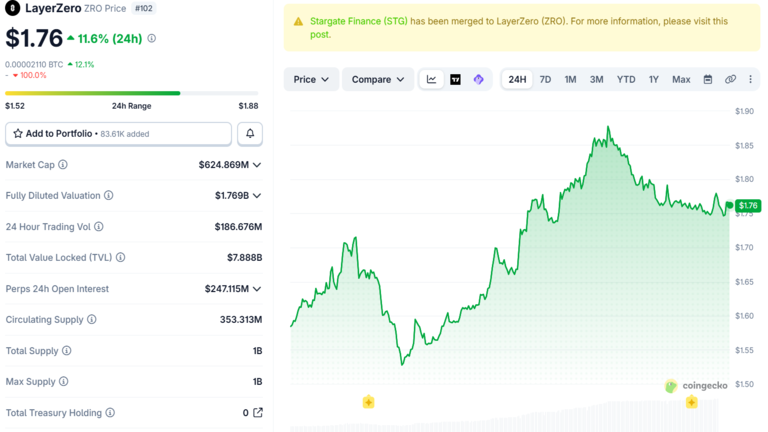Click the warning triangle icon in banner

(298, 22)
